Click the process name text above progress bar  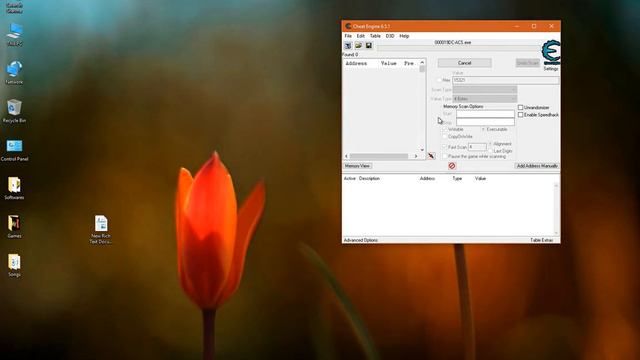coord(453,42)
